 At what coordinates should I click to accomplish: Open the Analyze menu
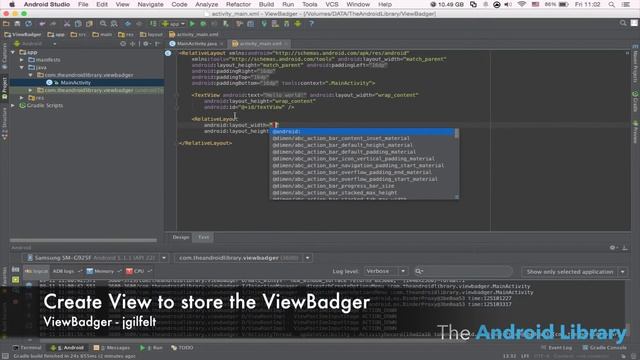[x=207, y=4]
